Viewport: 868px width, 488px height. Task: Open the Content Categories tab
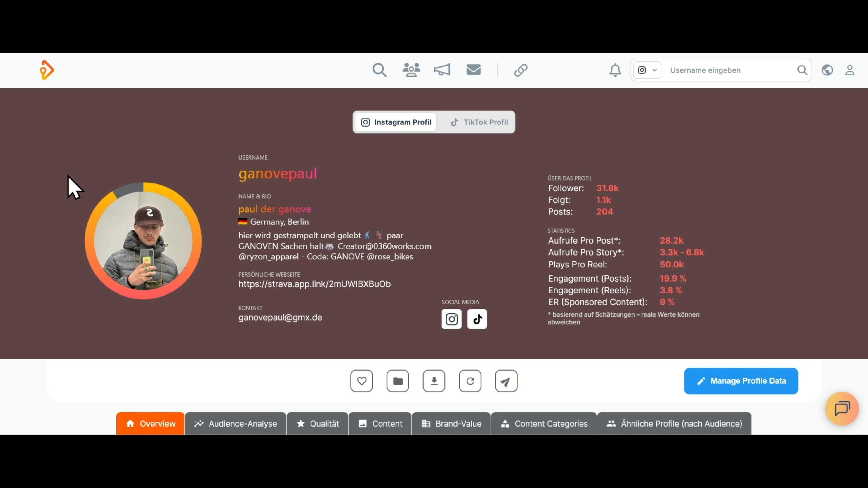pos(544,424)
